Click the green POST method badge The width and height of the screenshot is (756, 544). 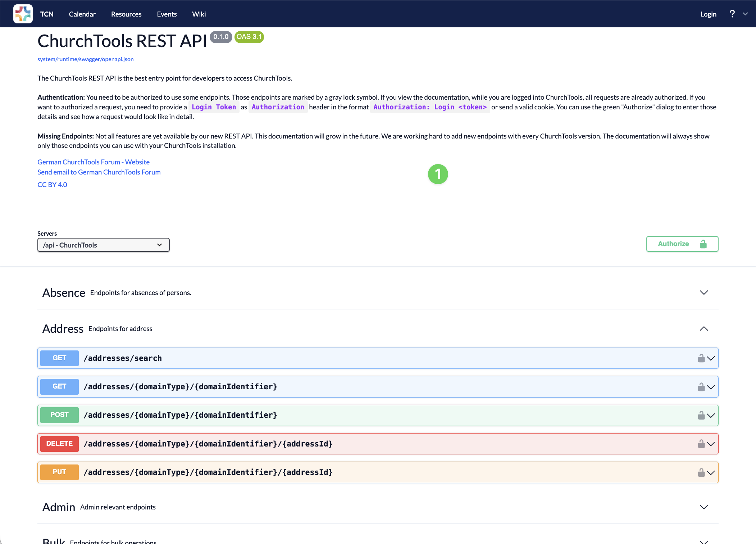59,415
